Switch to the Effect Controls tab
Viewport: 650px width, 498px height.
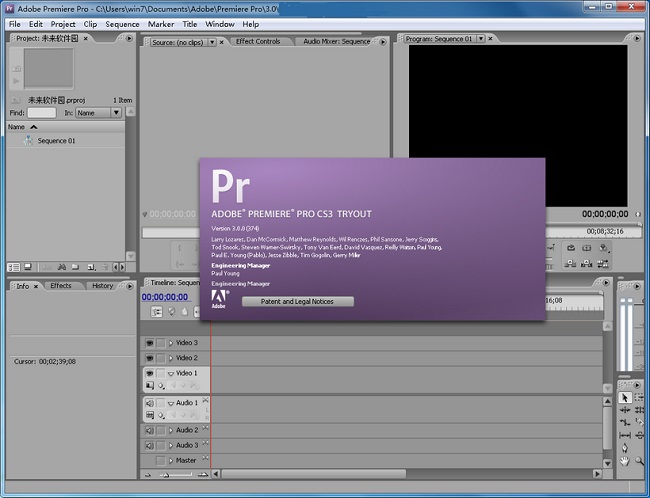pyautogui.click(x=258, y=41)
